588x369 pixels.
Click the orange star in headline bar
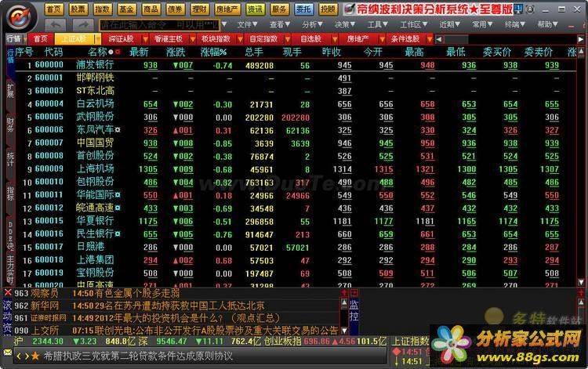(34, 356)
